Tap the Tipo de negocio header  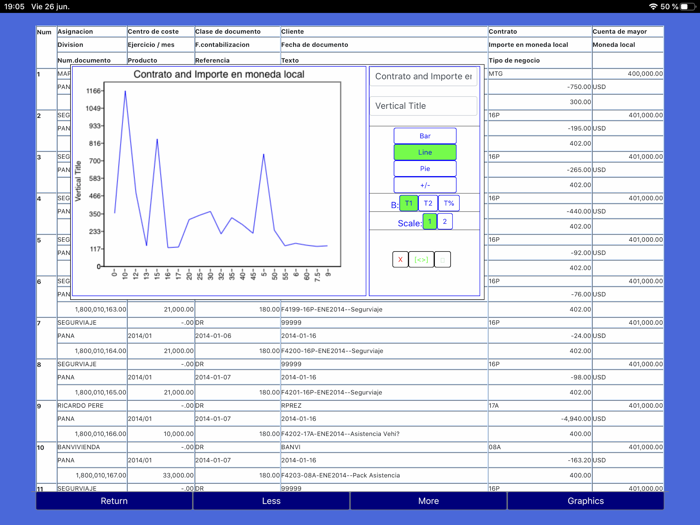click(x=540, y=60)
